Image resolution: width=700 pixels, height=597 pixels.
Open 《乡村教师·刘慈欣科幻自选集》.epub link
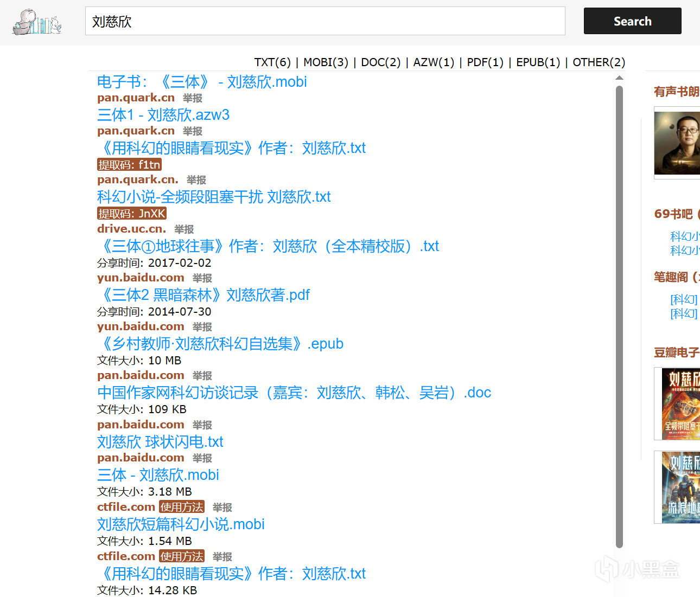tap(220, 344)
